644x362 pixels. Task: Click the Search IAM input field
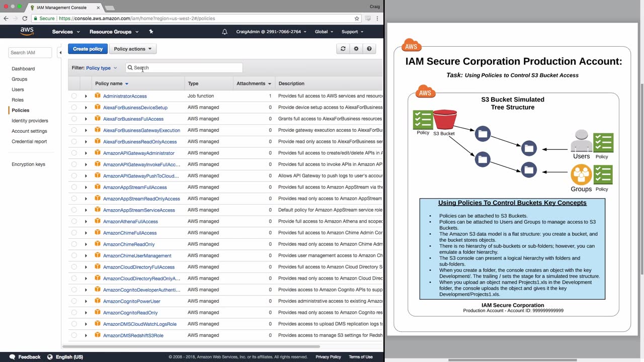click(x=30, y=52)
